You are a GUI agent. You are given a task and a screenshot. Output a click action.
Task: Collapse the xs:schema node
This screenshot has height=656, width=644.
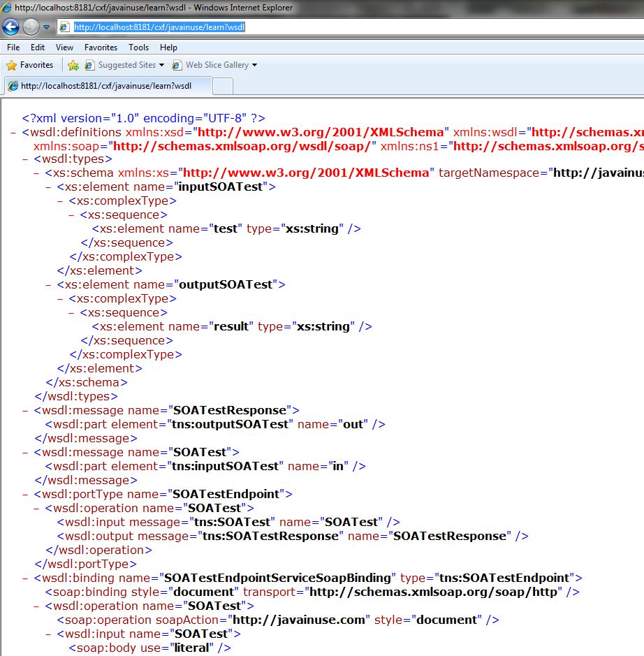tap(36, 173)
